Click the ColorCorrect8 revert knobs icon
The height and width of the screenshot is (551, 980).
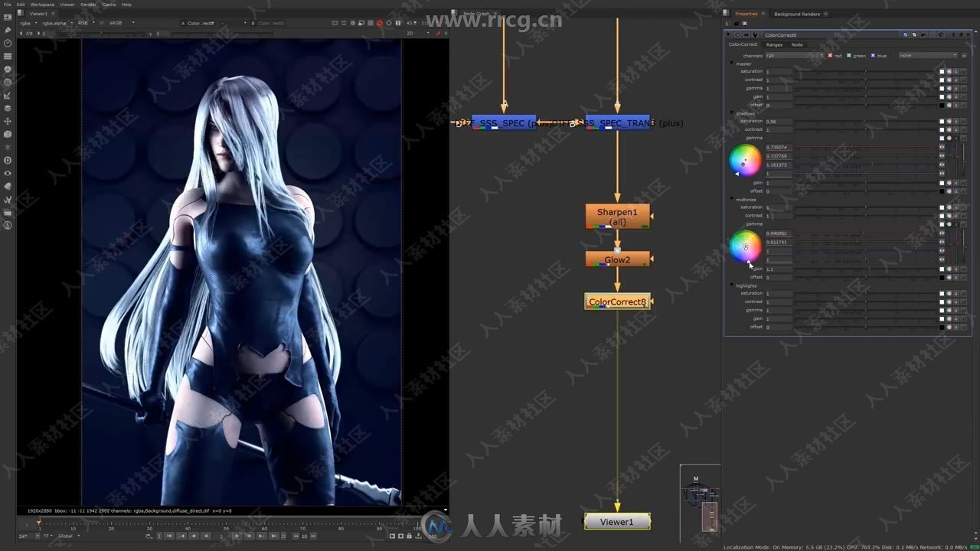point(940,34)
